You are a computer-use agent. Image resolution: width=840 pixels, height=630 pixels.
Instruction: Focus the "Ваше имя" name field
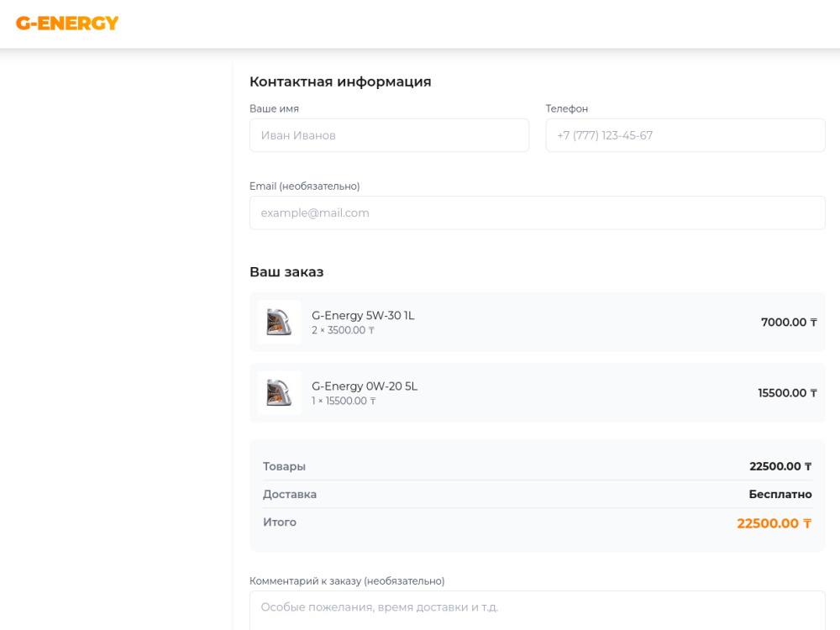click(389, 135)
